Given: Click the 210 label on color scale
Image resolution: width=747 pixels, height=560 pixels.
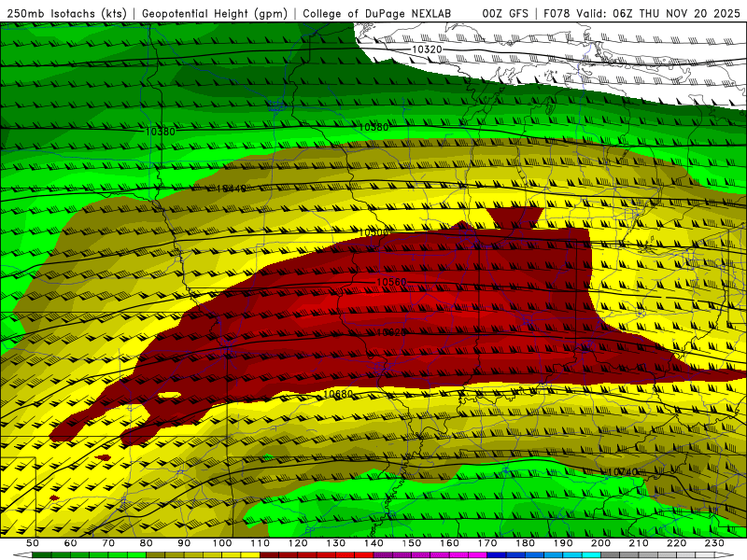Looking at the screenshot, I should coord(639,543).
